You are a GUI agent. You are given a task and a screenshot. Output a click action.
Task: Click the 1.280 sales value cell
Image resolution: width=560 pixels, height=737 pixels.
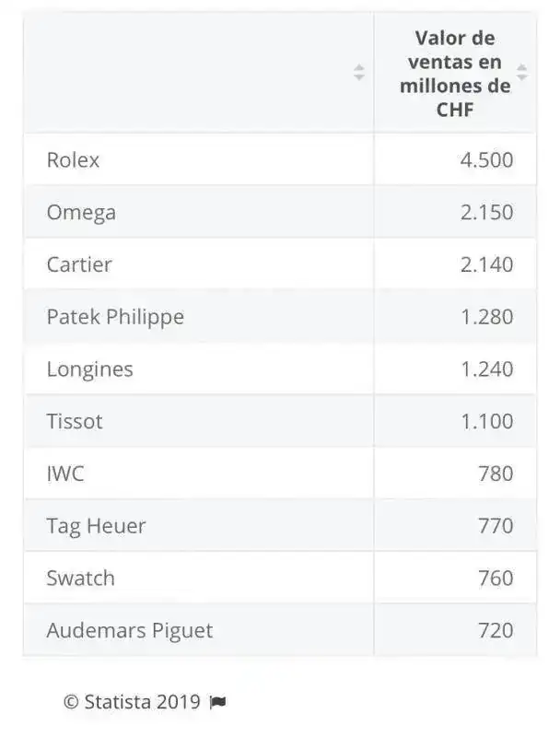(455, 316)
